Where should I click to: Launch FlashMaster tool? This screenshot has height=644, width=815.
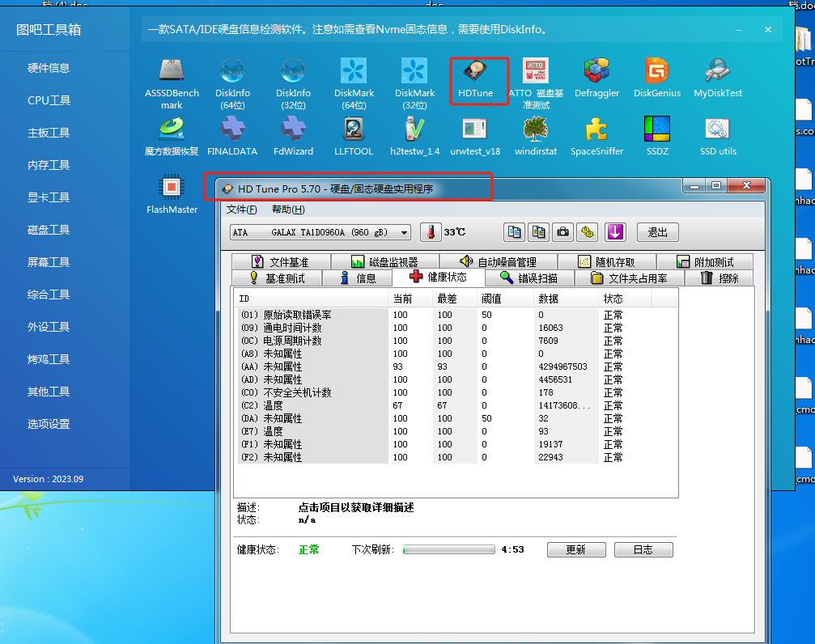(x=172, y=194)
